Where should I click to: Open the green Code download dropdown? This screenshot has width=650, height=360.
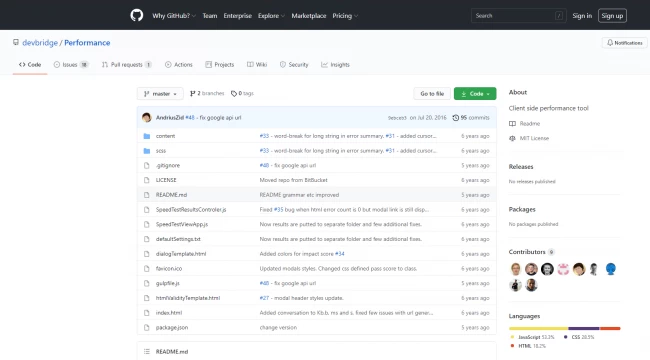coord(475,94)
